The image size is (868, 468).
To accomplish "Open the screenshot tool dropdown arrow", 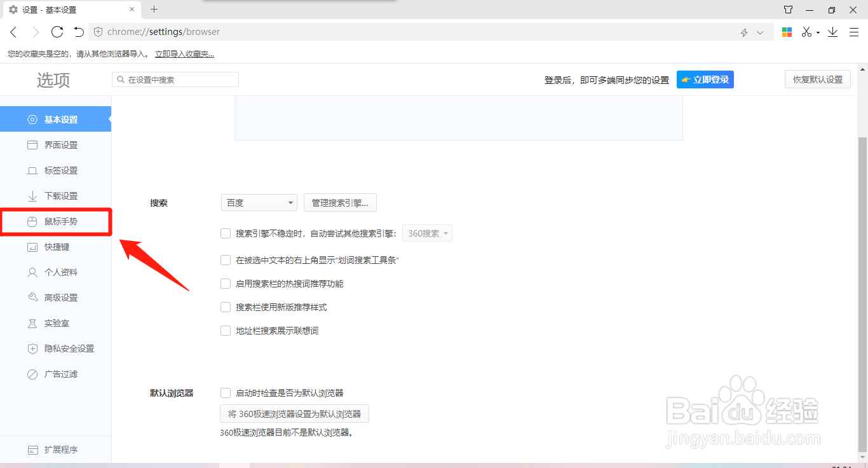I will (818, 32).
